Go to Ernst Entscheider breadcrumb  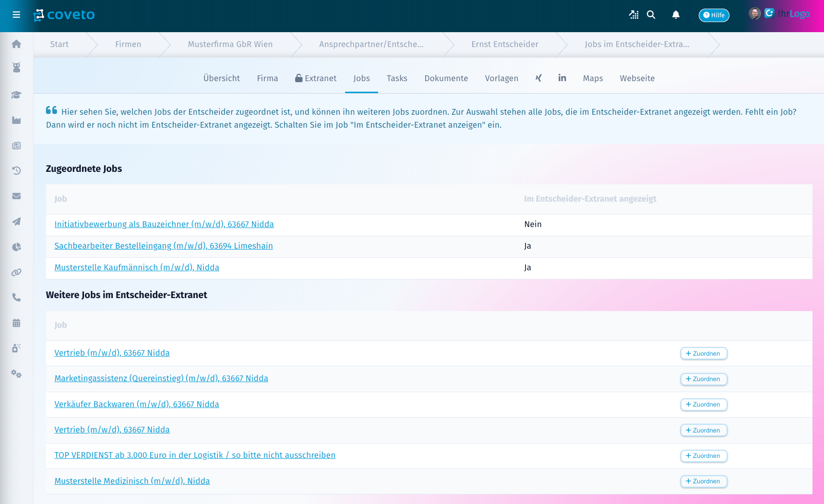pyautogui.click(x=505, y=45)
